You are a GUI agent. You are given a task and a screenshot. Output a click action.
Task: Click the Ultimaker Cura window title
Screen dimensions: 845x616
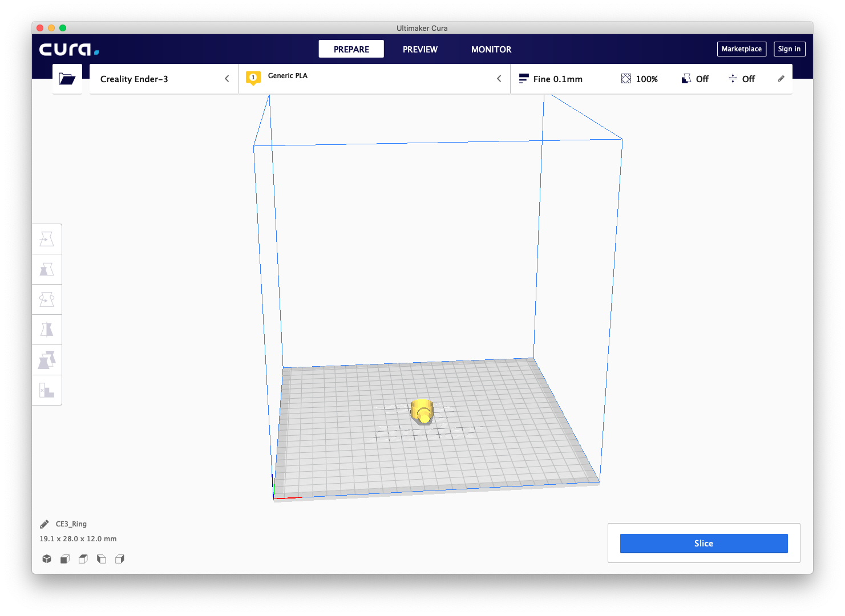[x=422, y=28]
